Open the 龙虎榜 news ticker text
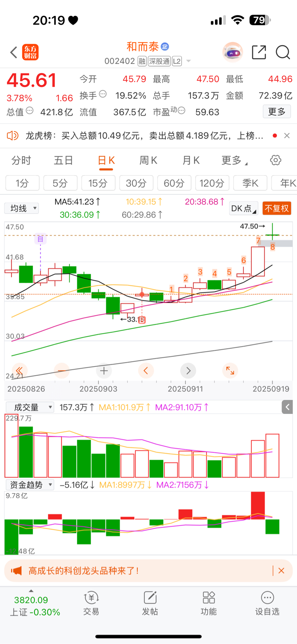This screenshot has width=297, height=644. click(x=144, y=135)
